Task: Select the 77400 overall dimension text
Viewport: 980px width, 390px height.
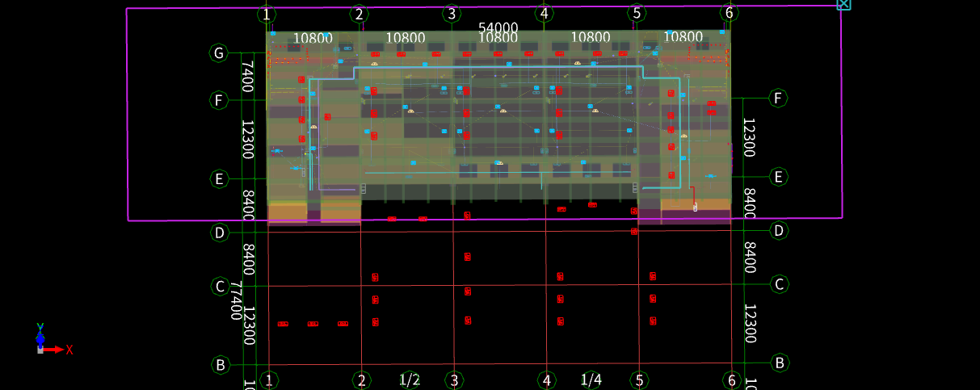Action: click(235, 301)
